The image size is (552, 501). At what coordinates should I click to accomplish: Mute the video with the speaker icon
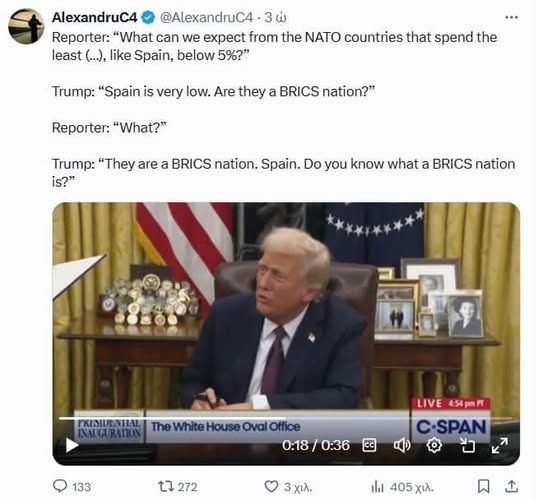[402, 445]
